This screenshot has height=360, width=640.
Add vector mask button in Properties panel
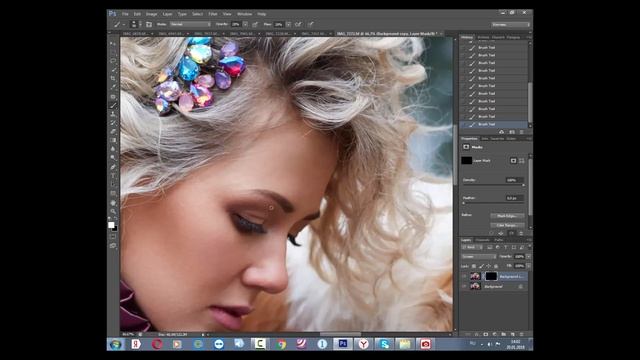coord(522,160)
